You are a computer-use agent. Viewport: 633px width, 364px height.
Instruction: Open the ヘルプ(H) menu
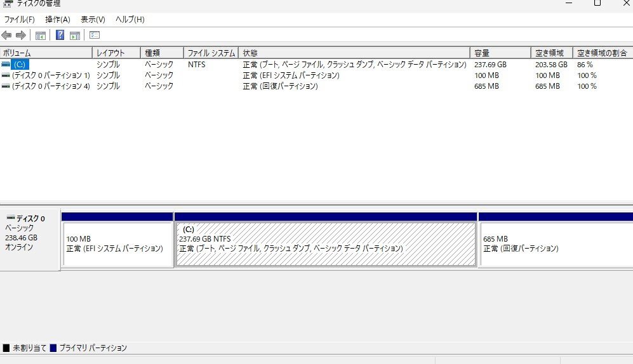[x=130, y=20]
